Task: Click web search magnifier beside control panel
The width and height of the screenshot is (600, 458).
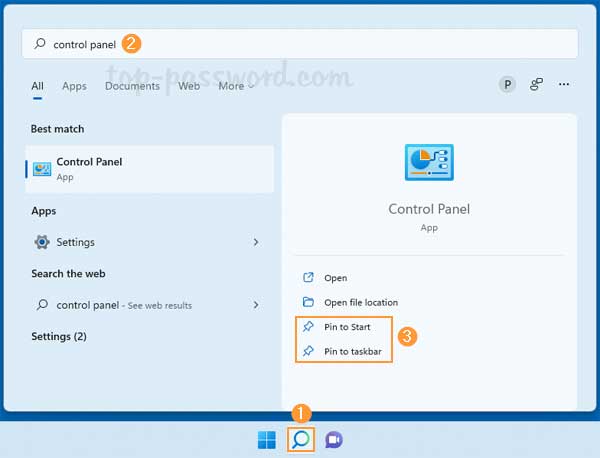Action: coord(42,305)
